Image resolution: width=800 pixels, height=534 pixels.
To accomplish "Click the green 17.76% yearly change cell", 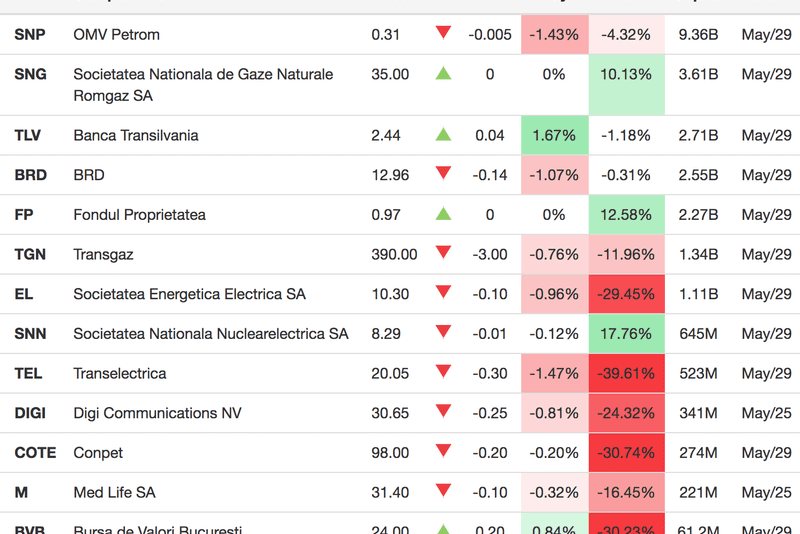I will 627,334.
